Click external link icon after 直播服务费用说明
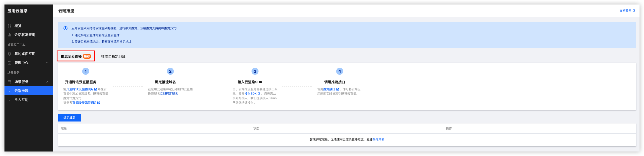Image resolution: width=644 pixels, height=156 pixels. pos(99,103)
